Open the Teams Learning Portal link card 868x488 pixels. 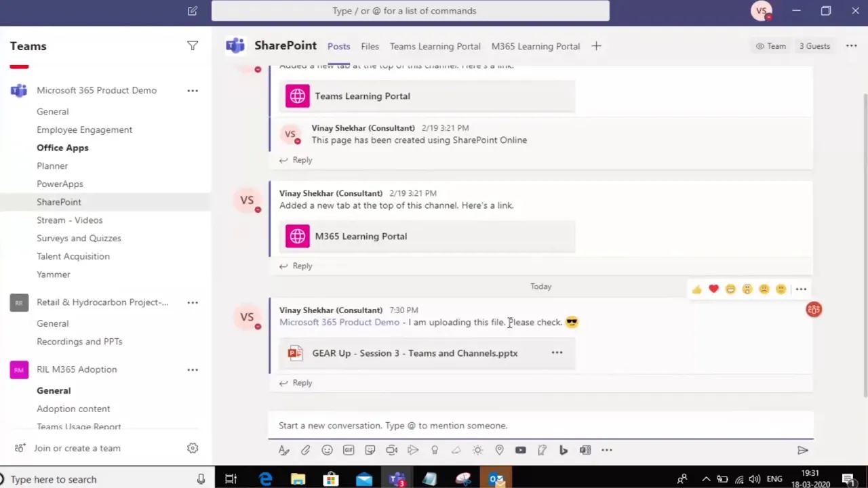(x=427, y=96)
